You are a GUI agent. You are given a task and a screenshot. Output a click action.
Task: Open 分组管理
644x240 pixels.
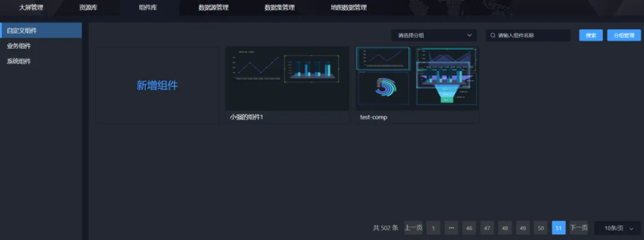(x=624, y=35)
